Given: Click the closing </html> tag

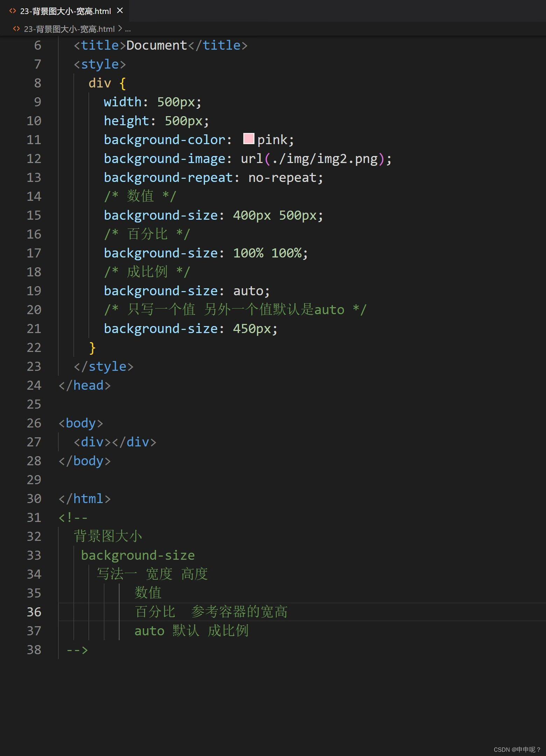Looking at the screenshot, I should point(85,499).
